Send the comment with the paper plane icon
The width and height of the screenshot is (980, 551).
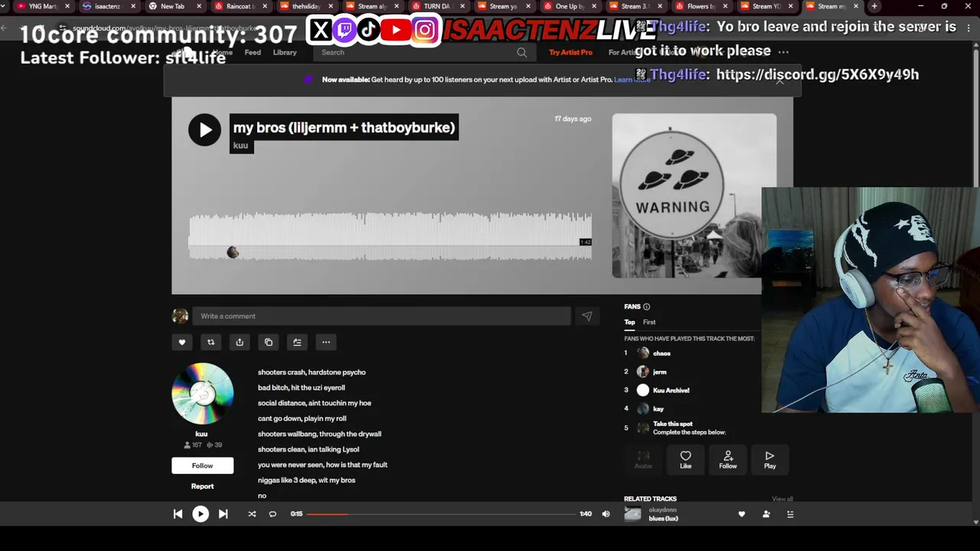tap(586, 316)
